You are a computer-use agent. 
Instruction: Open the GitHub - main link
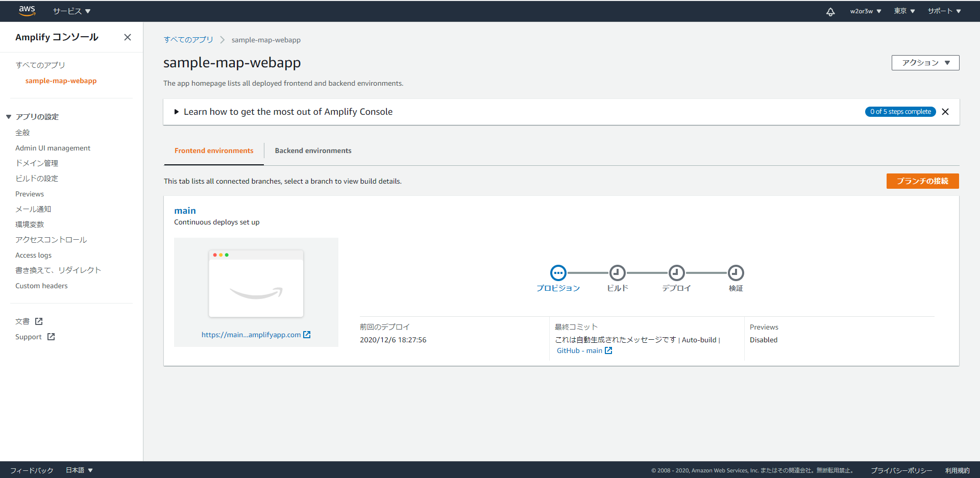579,350
